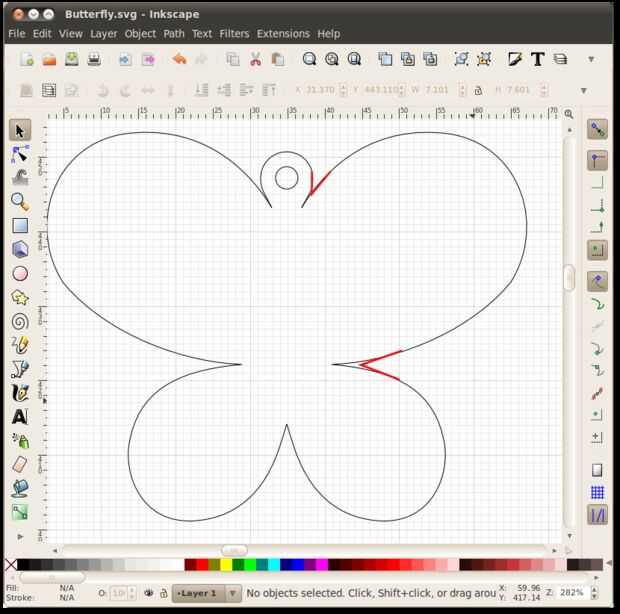Toggle snap to nodes button
Viewport: 620px width, 614px height.
pyautogui.click(x=597, y=281)
